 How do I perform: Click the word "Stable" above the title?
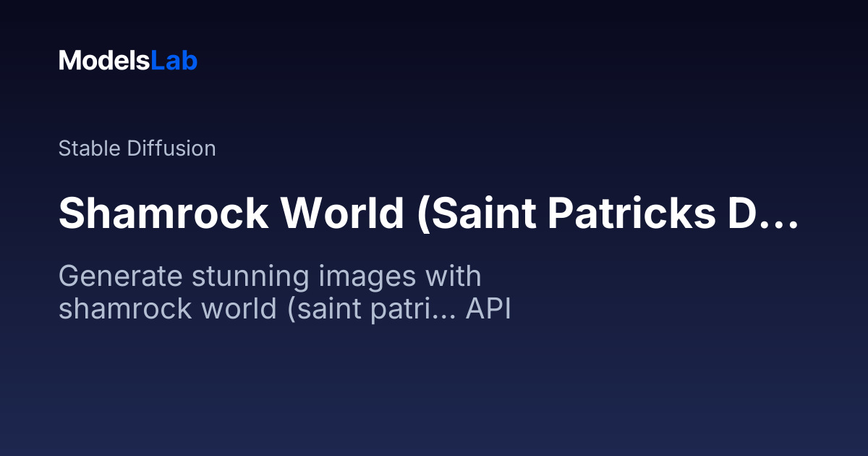[x=90, y=148]
